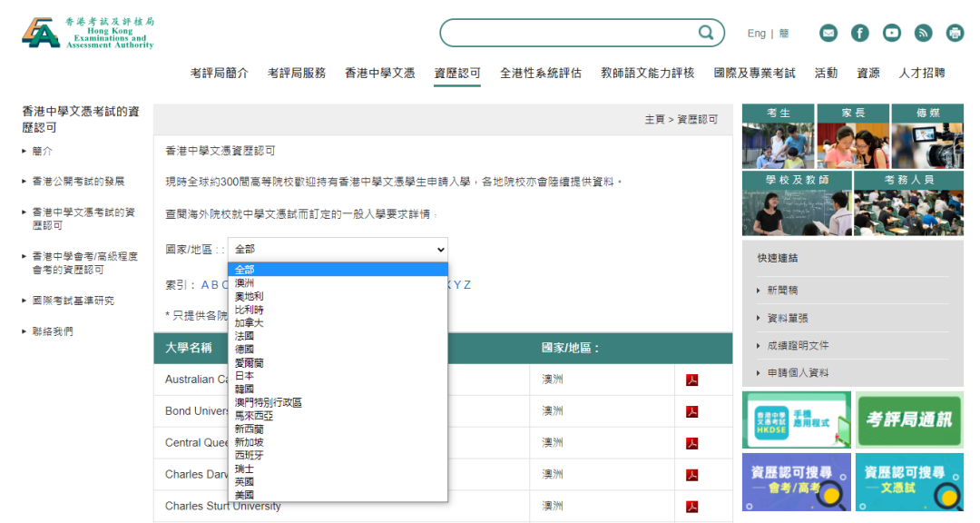This screenshot has width=980, height=523.
Task: Choose 澳門特別行政區 in the dropdown list
Action: click(x=268, y=402)
